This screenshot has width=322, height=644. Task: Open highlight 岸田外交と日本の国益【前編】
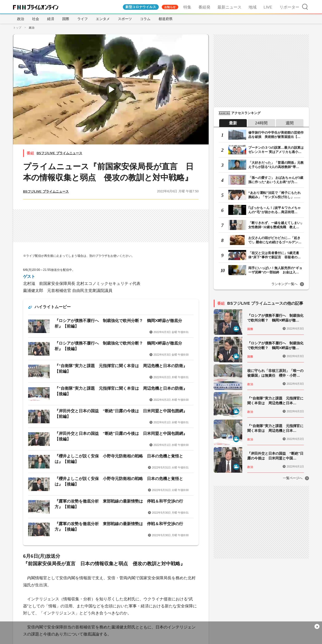[x=111, y=416]
